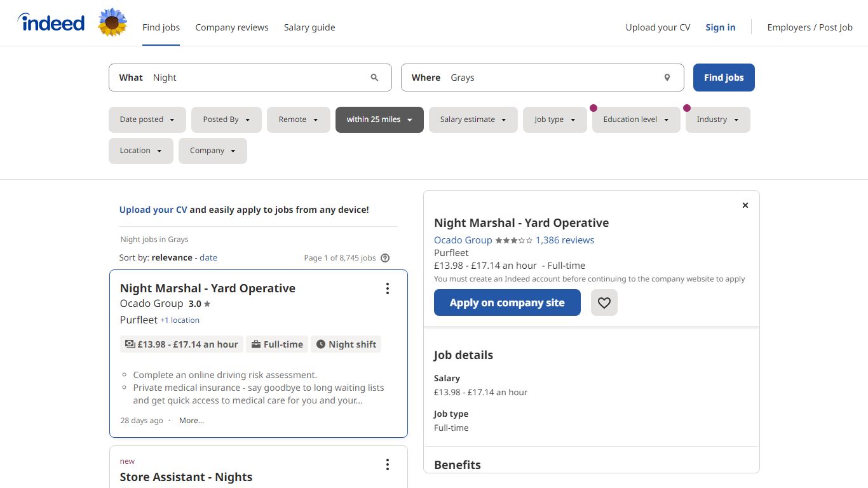Click the £13.98 - £17.14 an hour tag
The width and height of the screenshot is (868, 488).
[182, 344]
